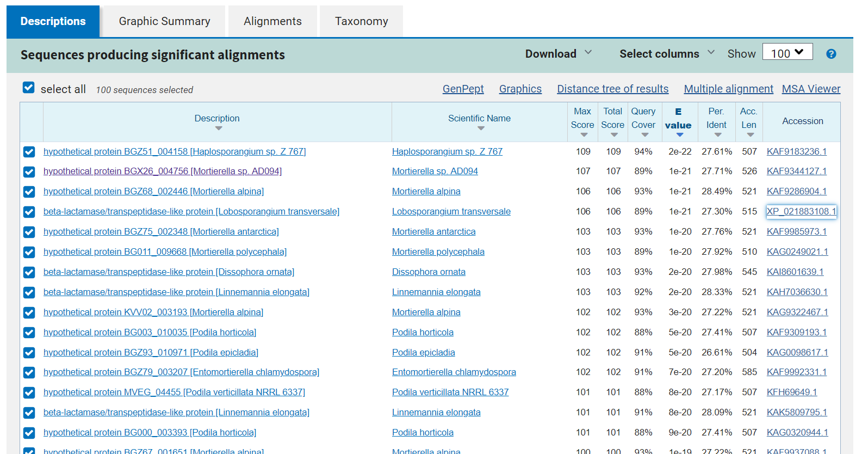Viewport: 868px width, 454px height.
Task: Open hypothetical protein BGZ51_004158 description
Action: [x=175, y=151]
